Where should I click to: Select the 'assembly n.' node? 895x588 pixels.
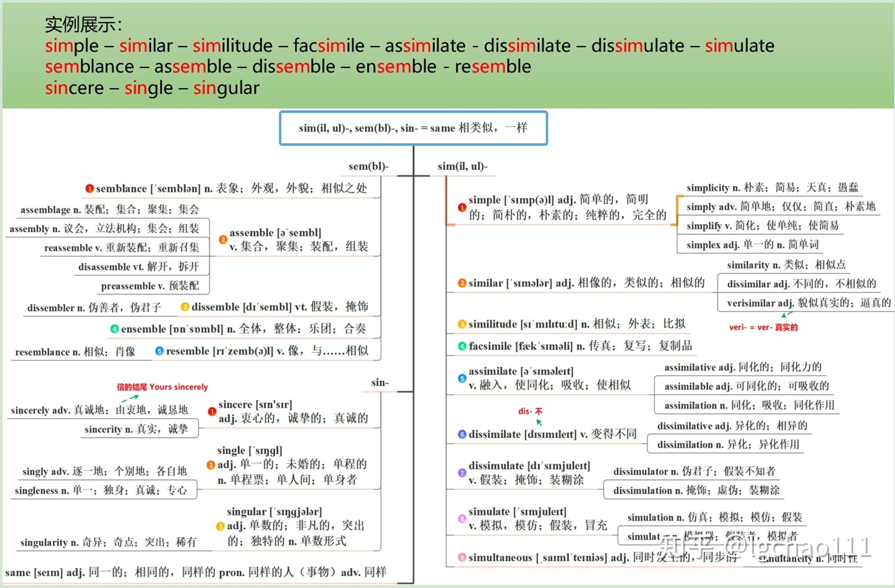pyautogui.click(x=104, y=229)
